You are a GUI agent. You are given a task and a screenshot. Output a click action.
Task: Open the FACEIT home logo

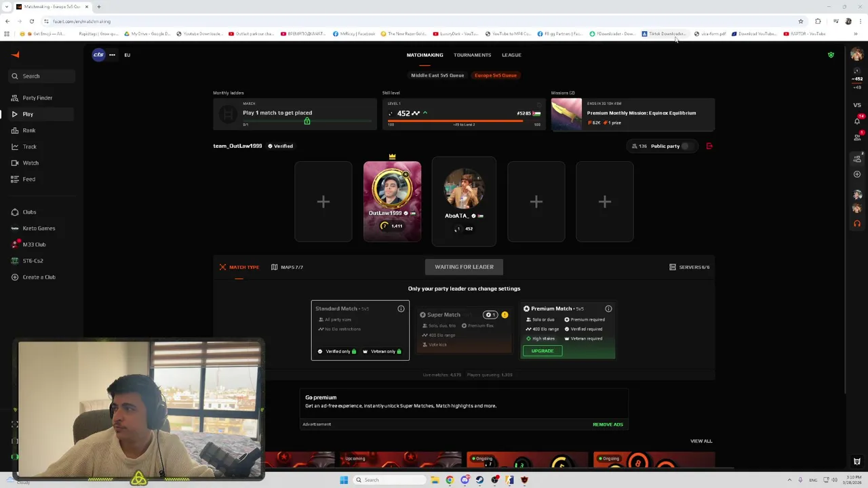(x=15, y=55)
